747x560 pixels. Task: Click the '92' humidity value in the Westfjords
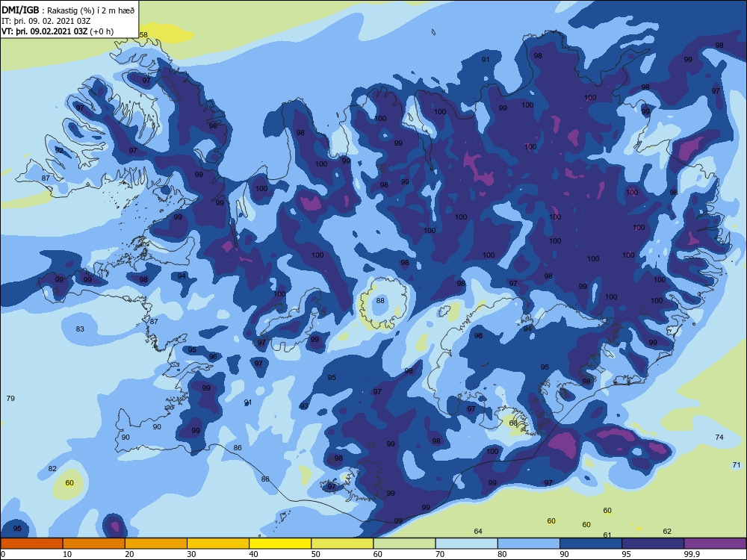coord(59,151)
